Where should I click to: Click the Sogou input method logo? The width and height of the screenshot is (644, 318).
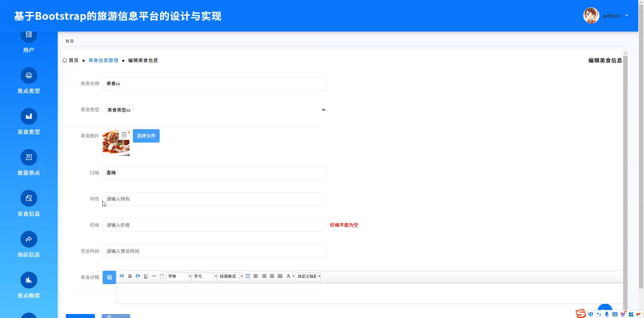coord(581,313)
